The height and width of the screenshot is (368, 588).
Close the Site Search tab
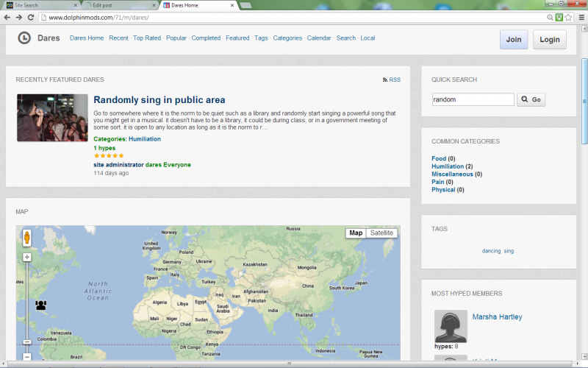76,5
